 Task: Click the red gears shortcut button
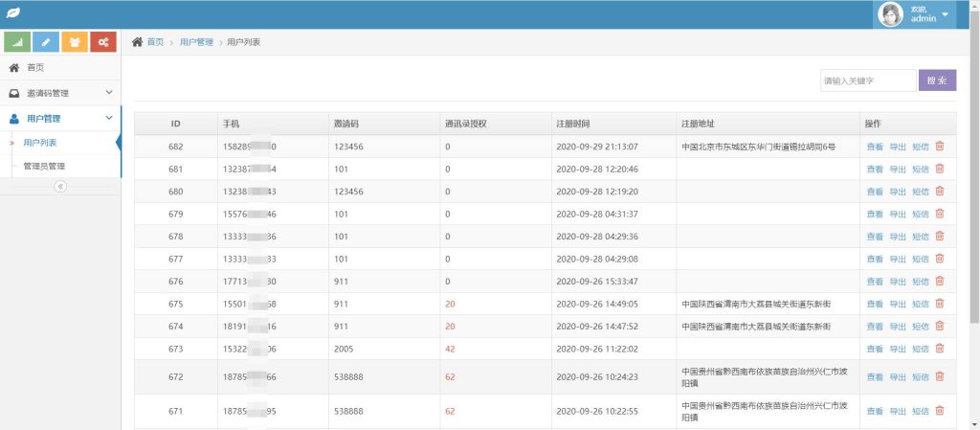pos(103,42)
